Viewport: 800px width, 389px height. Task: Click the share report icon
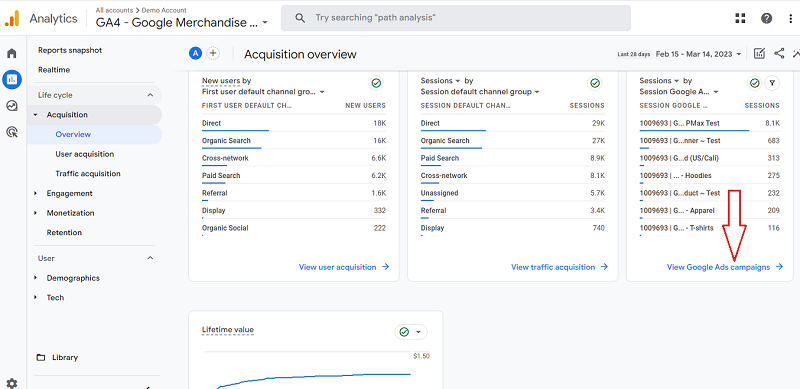tap(779, 54)
